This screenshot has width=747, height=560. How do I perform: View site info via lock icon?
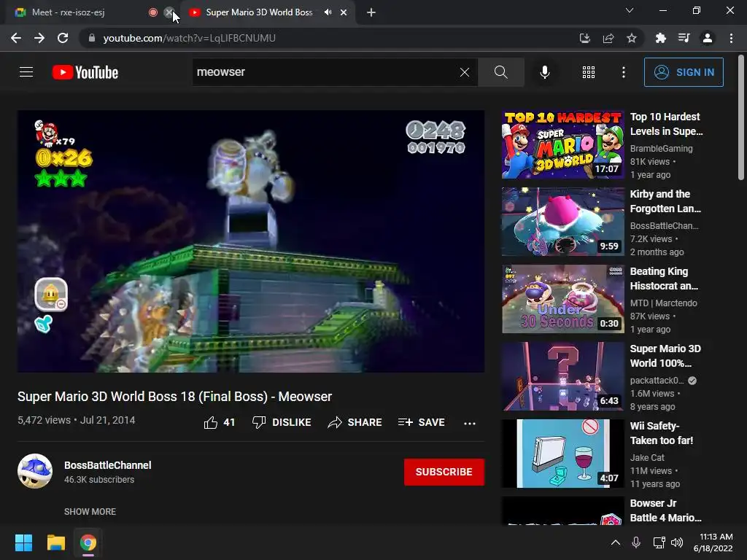click(91, 38)
